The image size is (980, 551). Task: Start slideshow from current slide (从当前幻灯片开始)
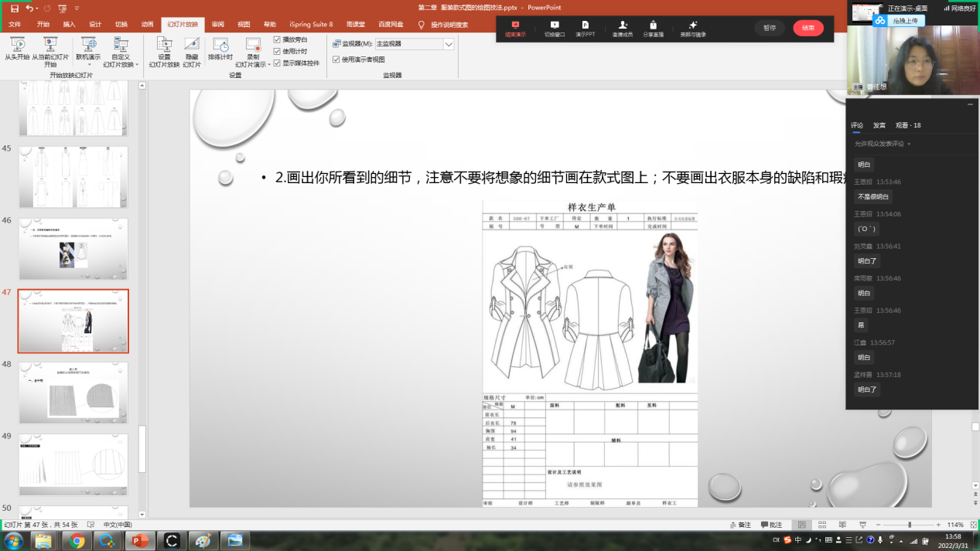pos(50,52)
